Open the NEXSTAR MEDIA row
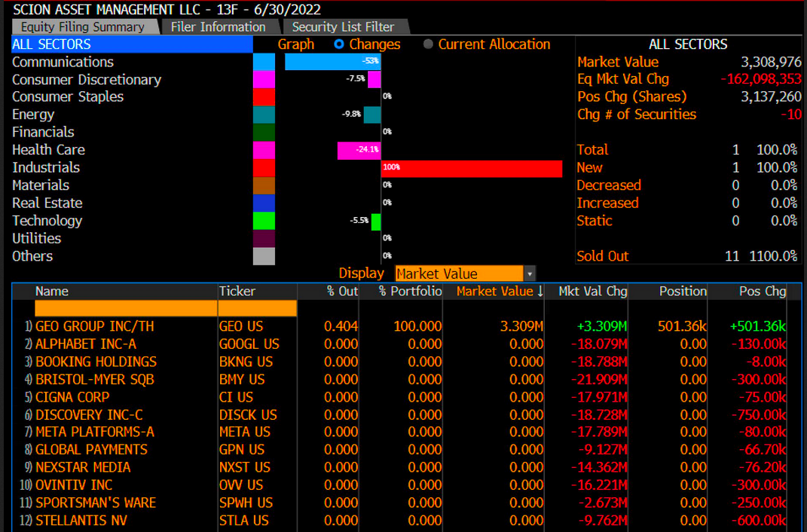Image resolution: width=807 pixels, height=532 pixels. [83, 467]
